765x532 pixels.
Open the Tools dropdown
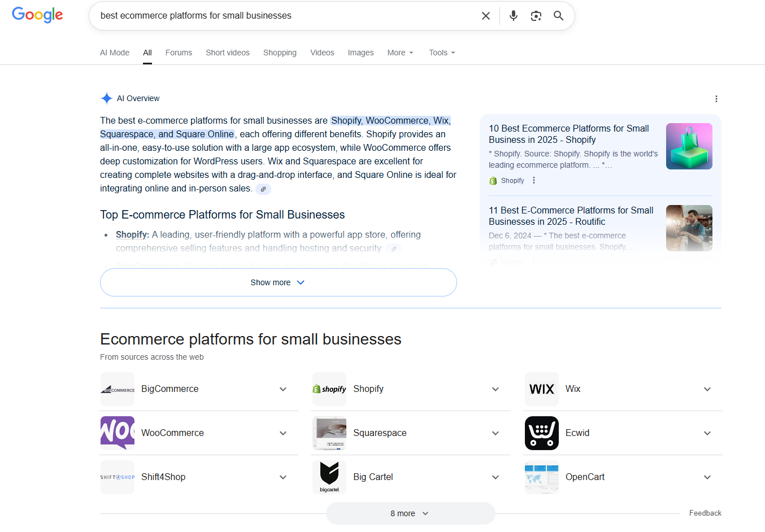click(x=442, y=53)
